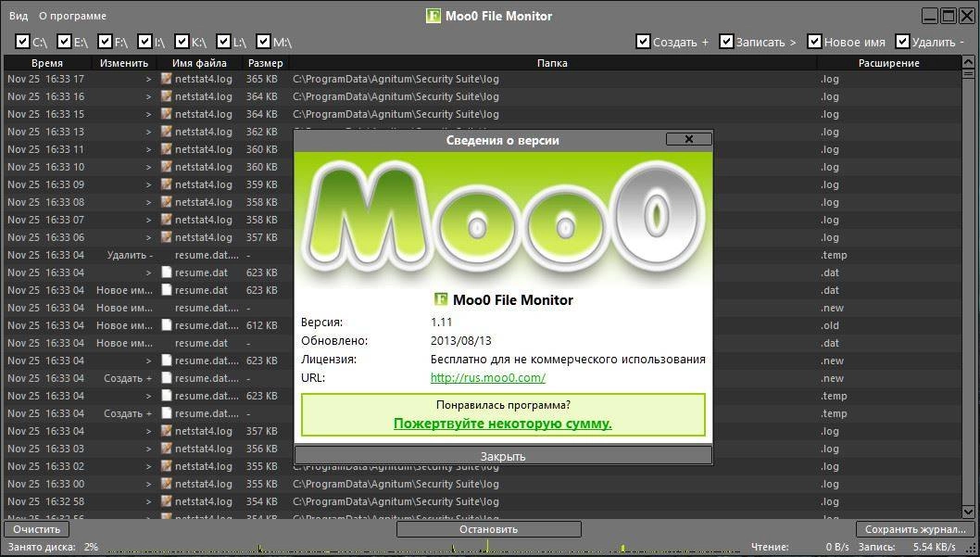Click the 612 KB size cell
980x557 pixels.
262,325
